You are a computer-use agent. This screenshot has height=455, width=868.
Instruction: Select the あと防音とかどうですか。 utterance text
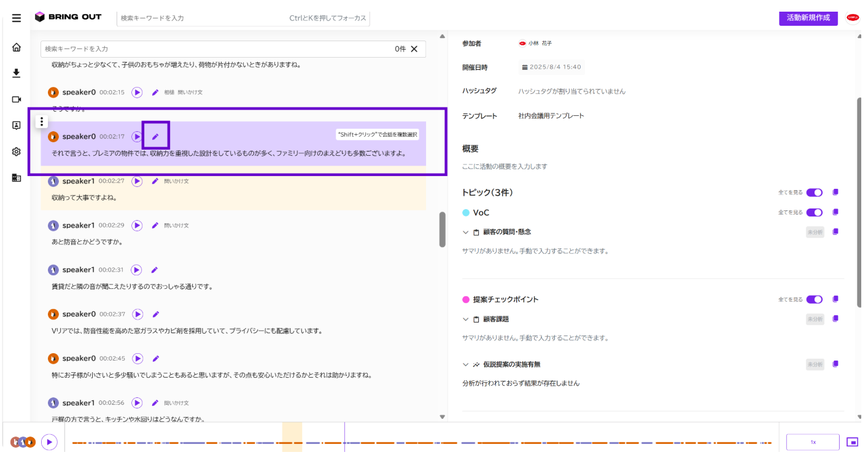pos(87,242)
